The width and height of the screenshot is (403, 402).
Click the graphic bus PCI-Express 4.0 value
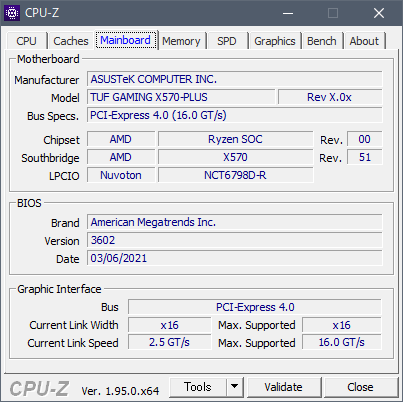point(255,307)
